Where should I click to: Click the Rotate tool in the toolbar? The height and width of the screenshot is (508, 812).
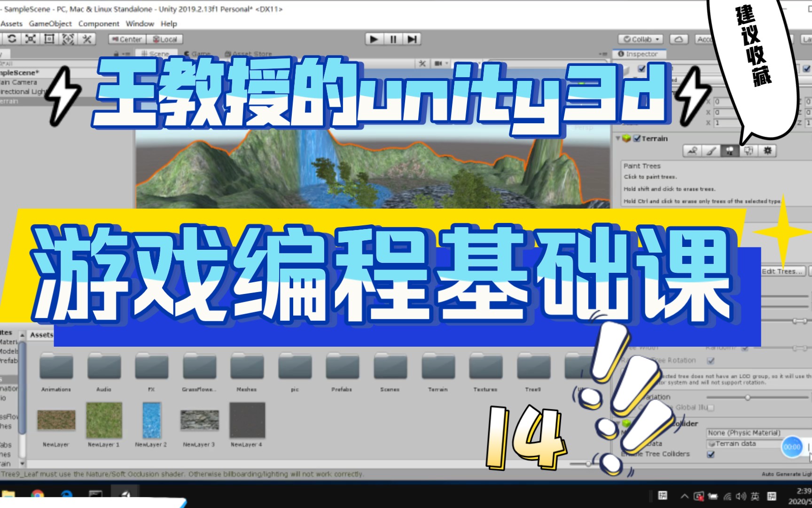click(x=13, y=40)
